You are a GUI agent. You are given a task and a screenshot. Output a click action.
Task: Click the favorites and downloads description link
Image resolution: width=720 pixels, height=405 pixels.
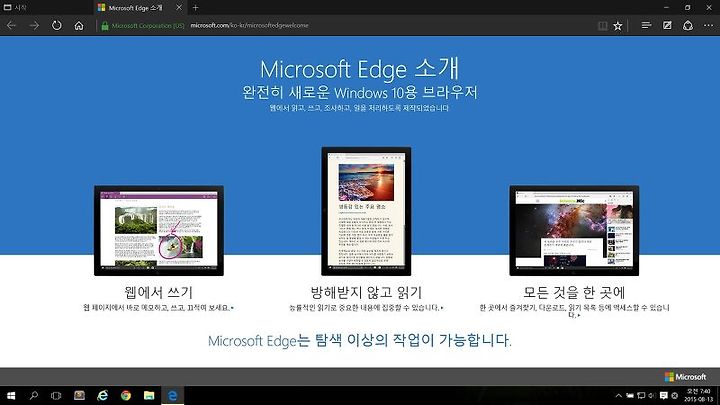pos(574,311)
